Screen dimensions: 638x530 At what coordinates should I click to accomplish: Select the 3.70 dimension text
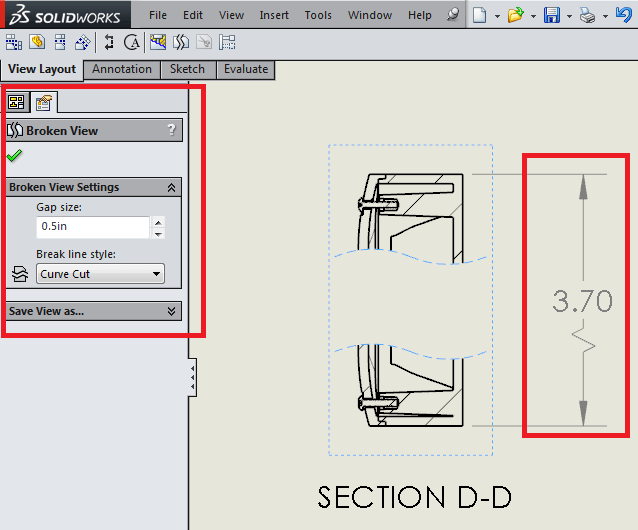coord(582,301)
